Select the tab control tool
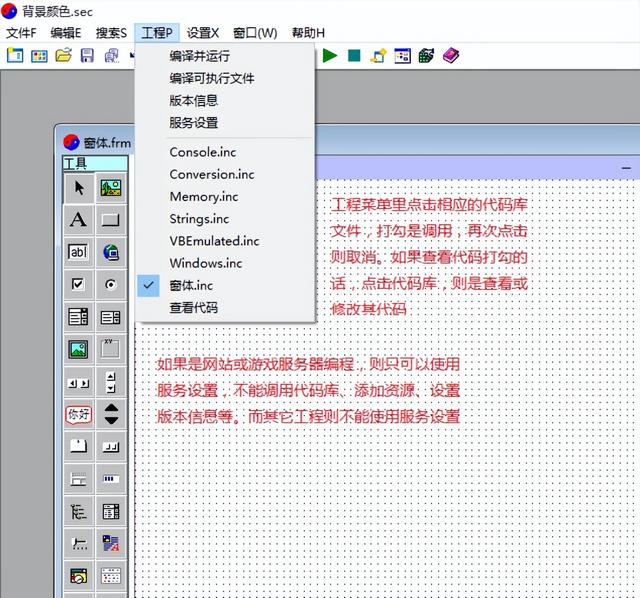 [79, 447]
